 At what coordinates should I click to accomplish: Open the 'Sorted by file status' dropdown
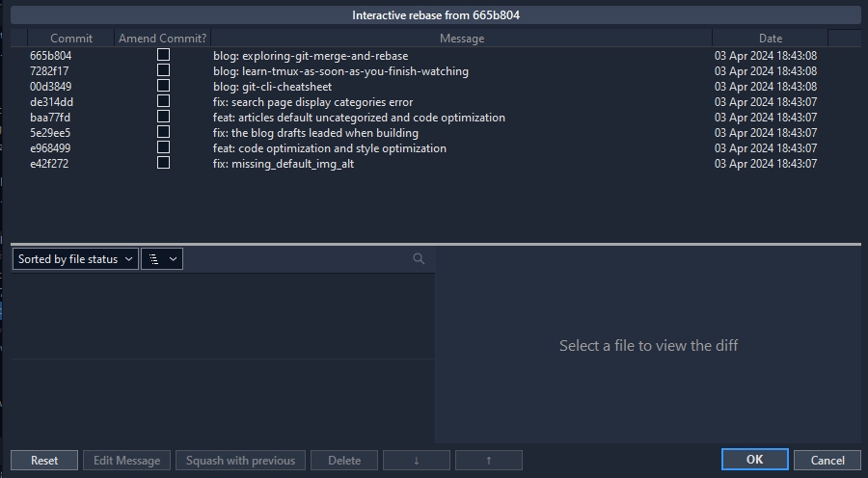coord(75,258)
